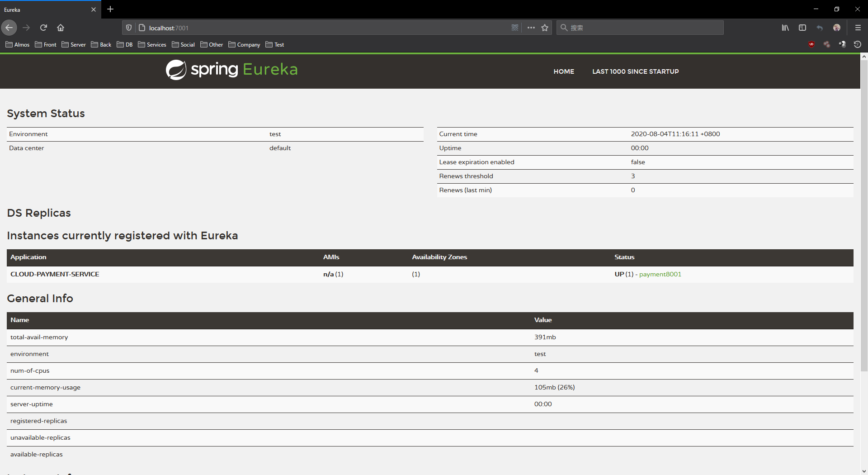Open a new browser tab
Viewport: 868px width, 475px height.
pyautogui.click(x=110, y=9)
